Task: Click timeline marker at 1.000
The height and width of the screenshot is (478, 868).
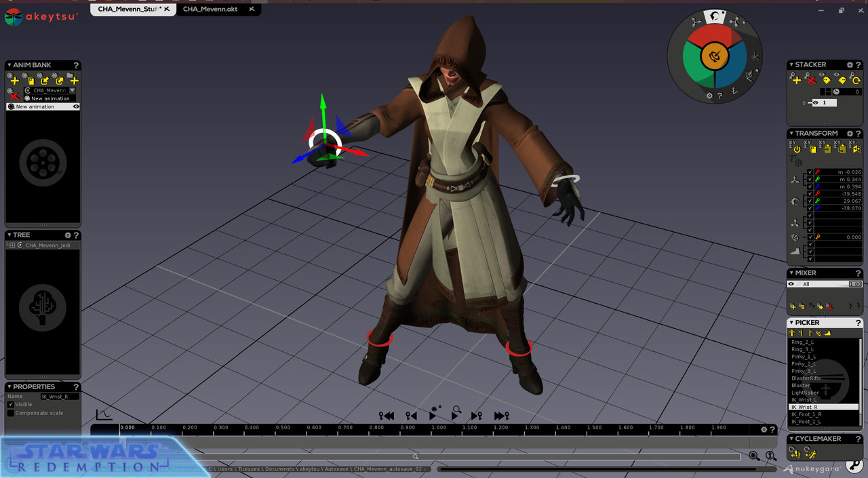Action: point(439,428)
